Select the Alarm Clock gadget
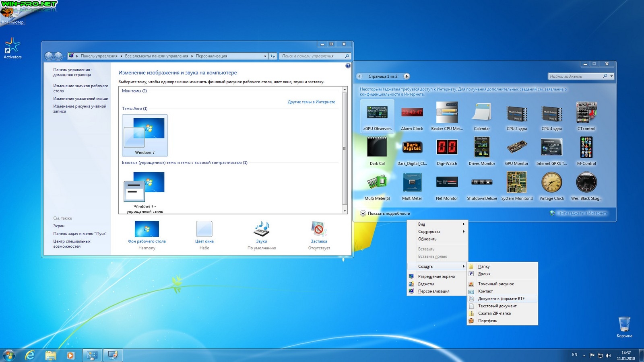 click(412, 116)
